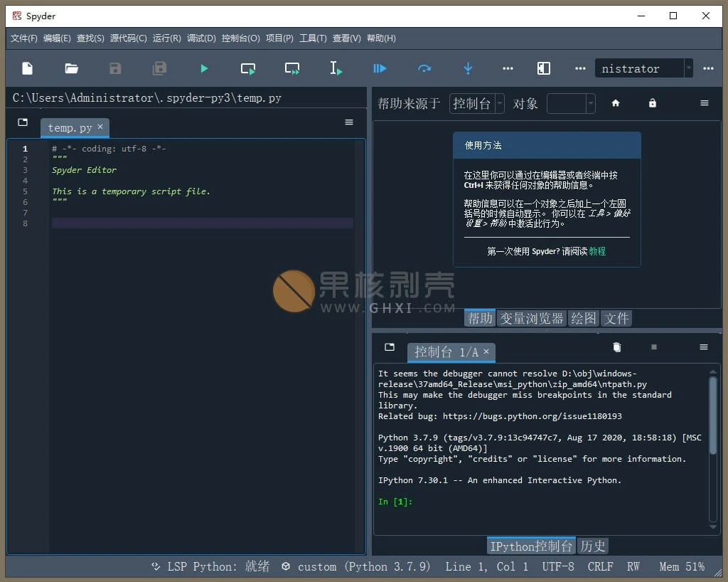The height and width of the screenshot is (582, 728).
Task: Open the 文件(F) menu
Action: (24, 38)
